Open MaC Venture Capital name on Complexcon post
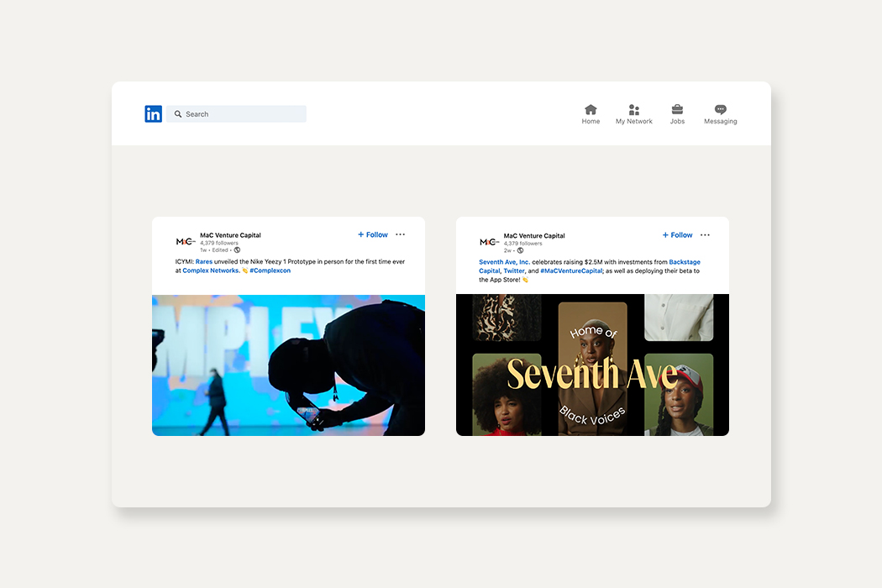The image size is (882, 588). pos(231,235)
